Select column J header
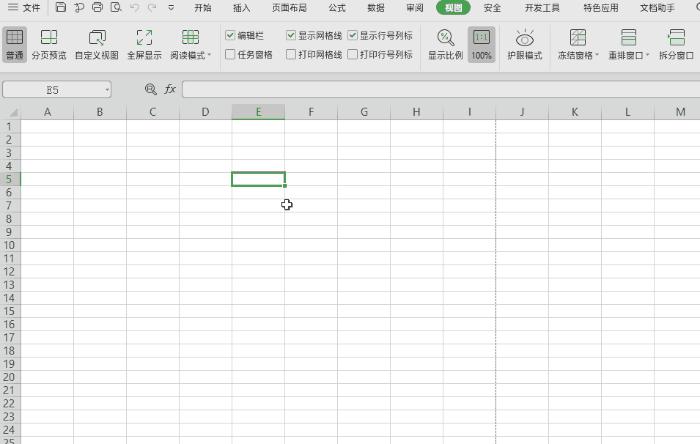This screenshot has height=444, width=700. pyautogui.click(x=522, y=112)
